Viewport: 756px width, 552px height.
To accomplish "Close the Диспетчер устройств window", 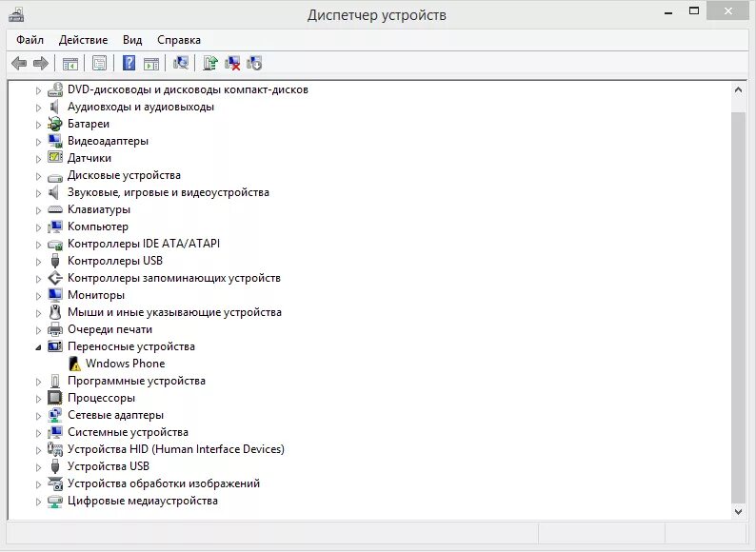I will [x=728, y=10].
